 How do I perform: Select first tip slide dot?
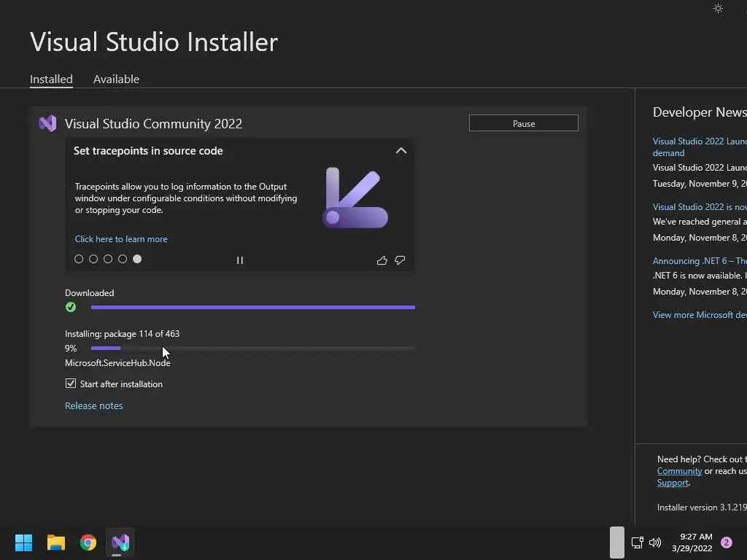tap(79, 259)
